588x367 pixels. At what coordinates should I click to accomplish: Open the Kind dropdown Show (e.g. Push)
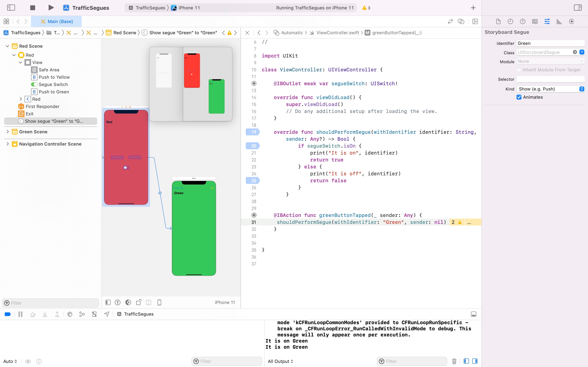550,89
